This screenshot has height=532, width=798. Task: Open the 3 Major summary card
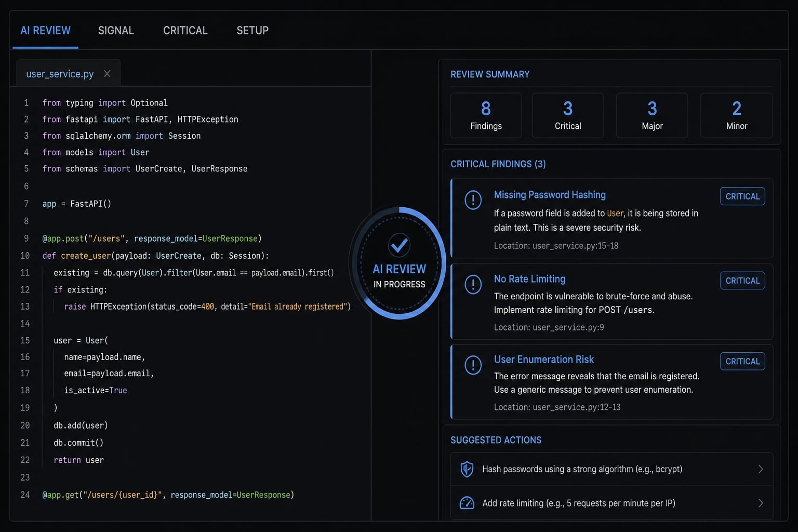(x=652, y=115)
